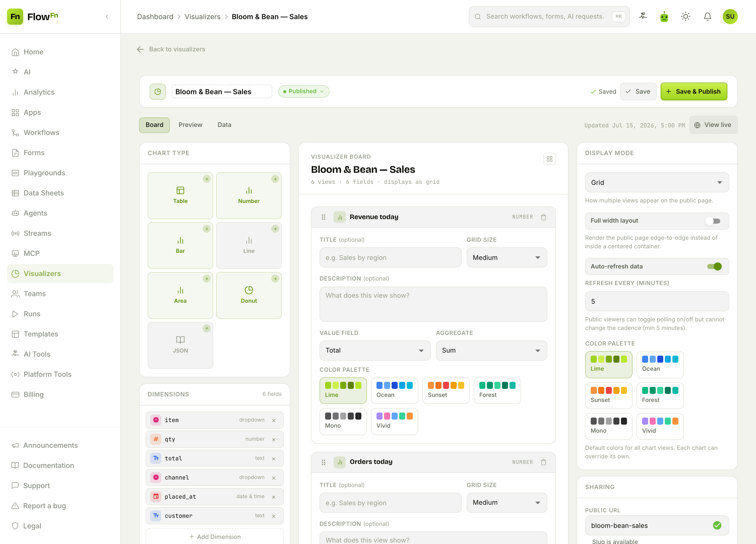756x544 pixels.
Task: Select default Mono palette in display panel
Action: [609, 426]
